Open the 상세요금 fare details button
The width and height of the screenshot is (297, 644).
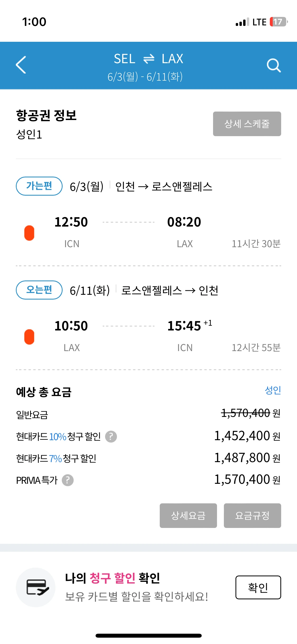tap(188, 516)
